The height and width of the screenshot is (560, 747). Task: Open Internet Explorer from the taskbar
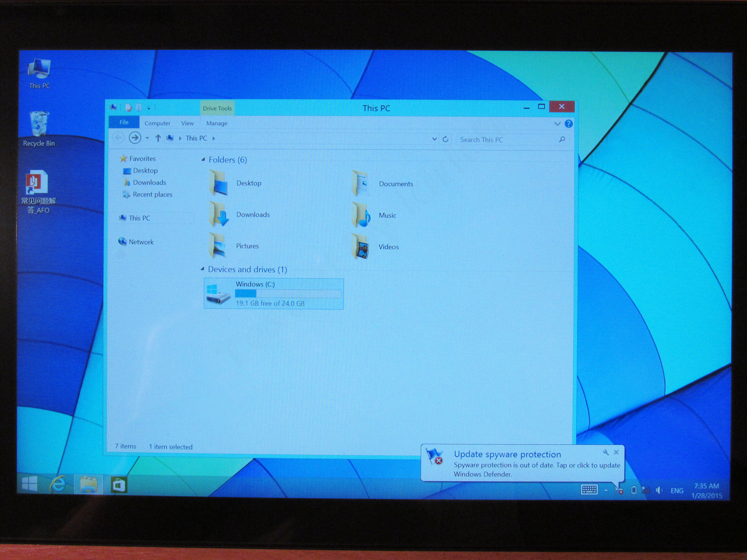[58, 484]
